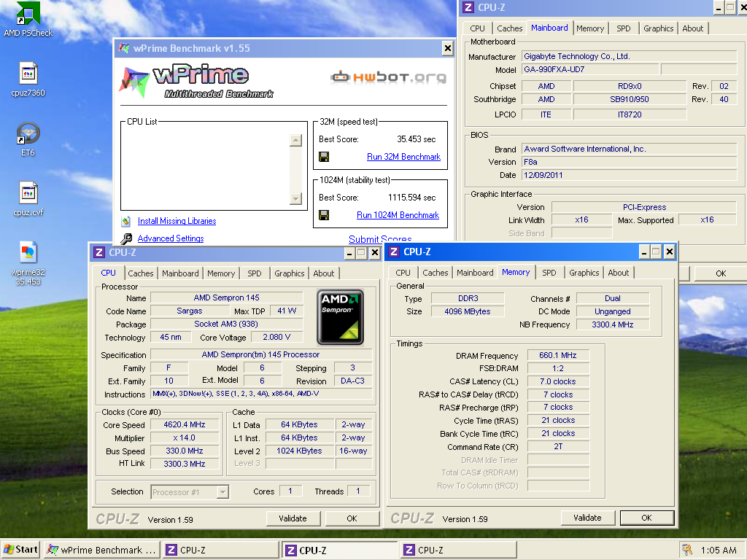This screenshot has width=747, height=560.
Task: Open the Advanced Settings link in wPrime
Action: point(171,238)
